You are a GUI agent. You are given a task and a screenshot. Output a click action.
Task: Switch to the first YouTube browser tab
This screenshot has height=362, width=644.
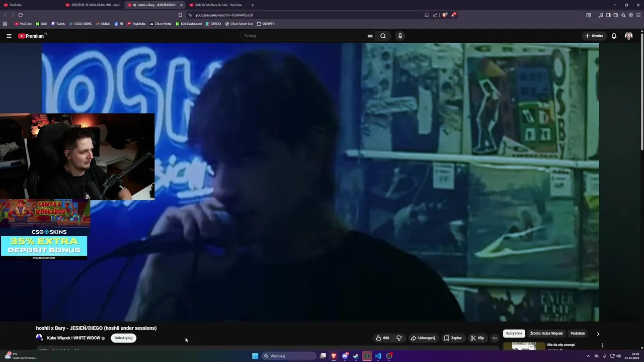pyautogui.click(x=30, y=5)
